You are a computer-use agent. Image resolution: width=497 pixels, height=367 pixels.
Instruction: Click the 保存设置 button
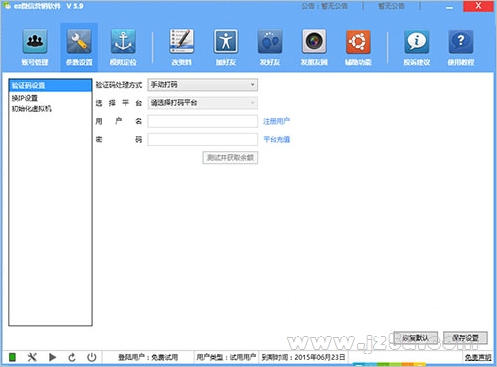point(465,338)
